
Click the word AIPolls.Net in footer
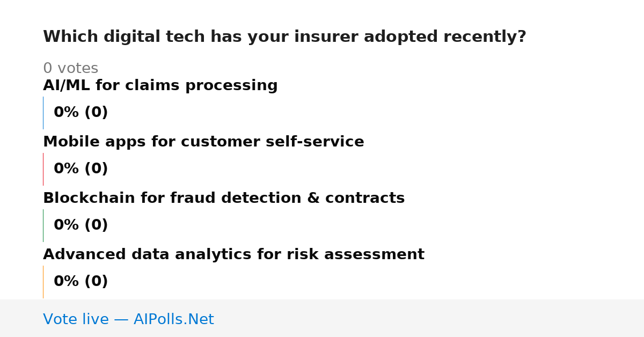tap(173, 319)
